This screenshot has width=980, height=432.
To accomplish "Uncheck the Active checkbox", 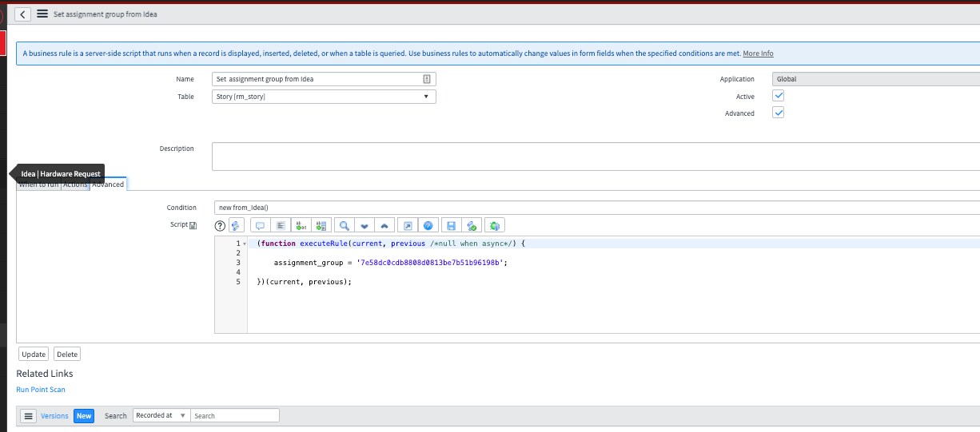I will 779,96.
